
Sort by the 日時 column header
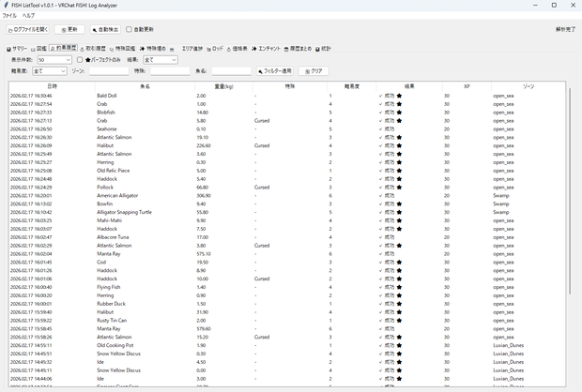[52, 86]
